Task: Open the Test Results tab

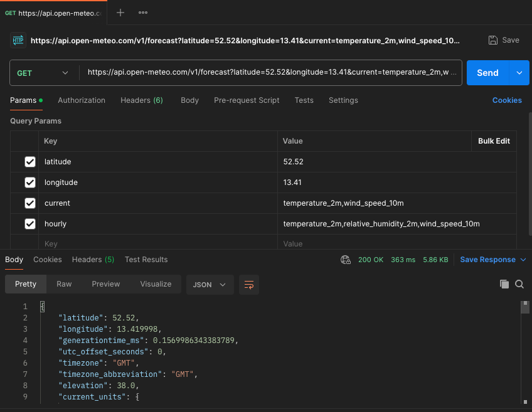Action: tap(146, 260)
